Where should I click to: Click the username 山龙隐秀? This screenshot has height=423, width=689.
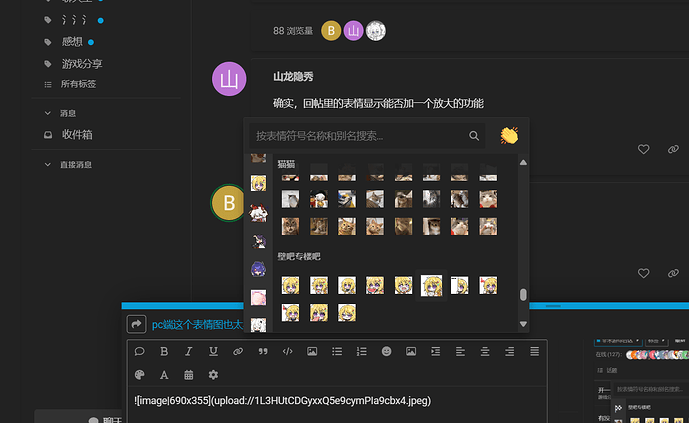(293, 77)
